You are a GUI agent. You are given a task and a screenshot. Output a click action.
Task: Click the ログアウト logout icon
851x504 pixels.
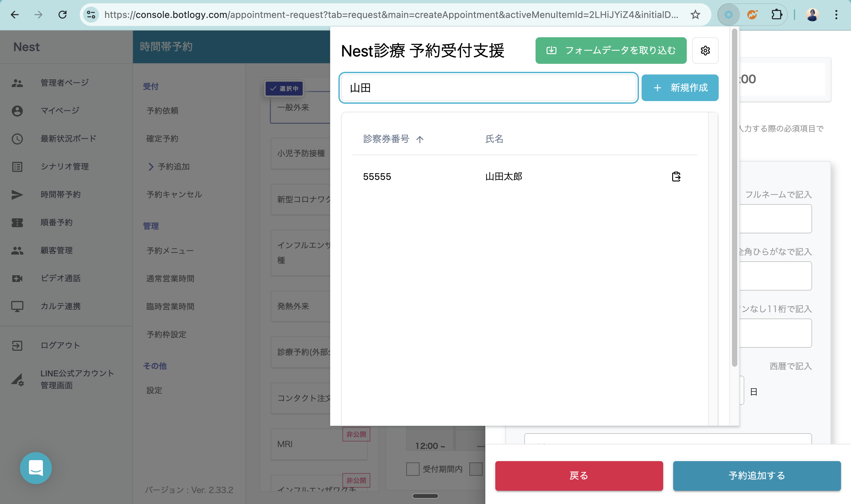(x=17, y=345)
